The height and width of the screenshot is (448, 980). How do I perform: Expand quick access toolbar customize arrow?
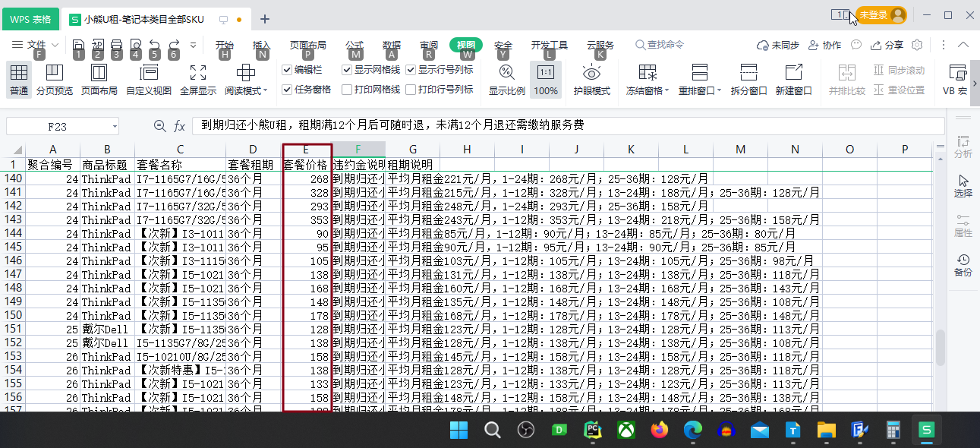pos(193,45)
